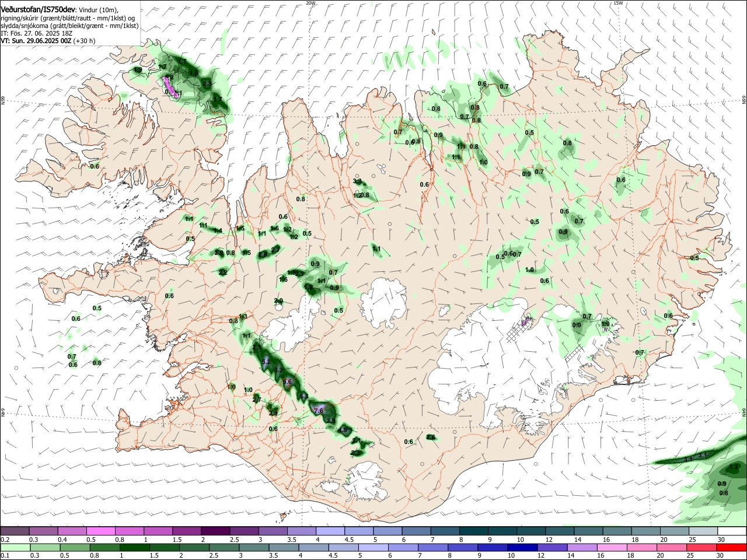Click the medium green swatch labeled 0.8
The image size is (747, 560).
104,547
